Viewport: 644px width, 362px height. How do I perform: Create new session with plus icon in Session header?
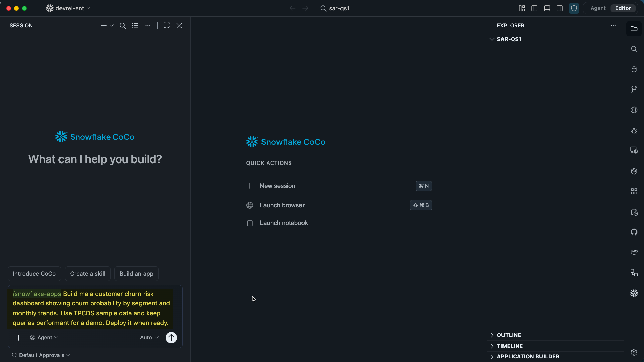104,26
